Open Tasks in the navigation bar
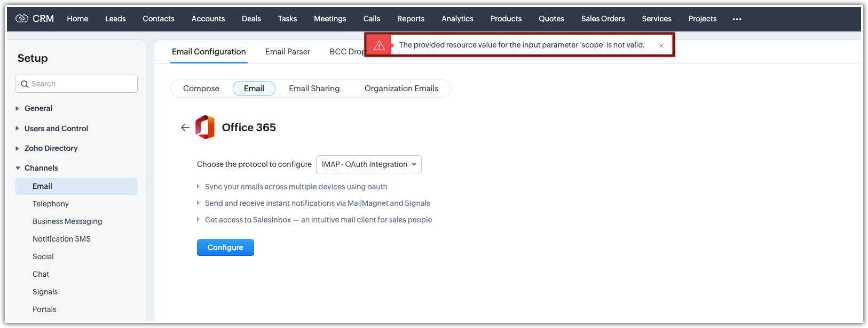Screen dimensions: 868x328 [x=287, y=19]
